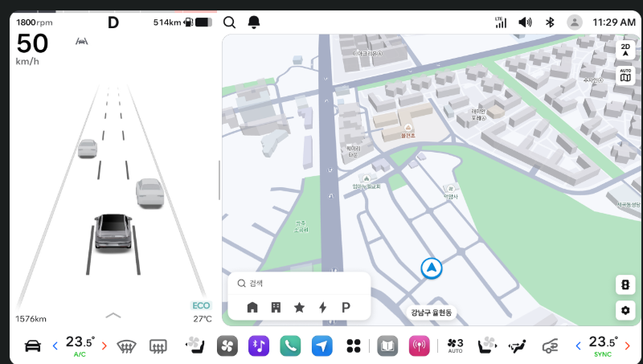Click the 검색 search field

[299, 284]
